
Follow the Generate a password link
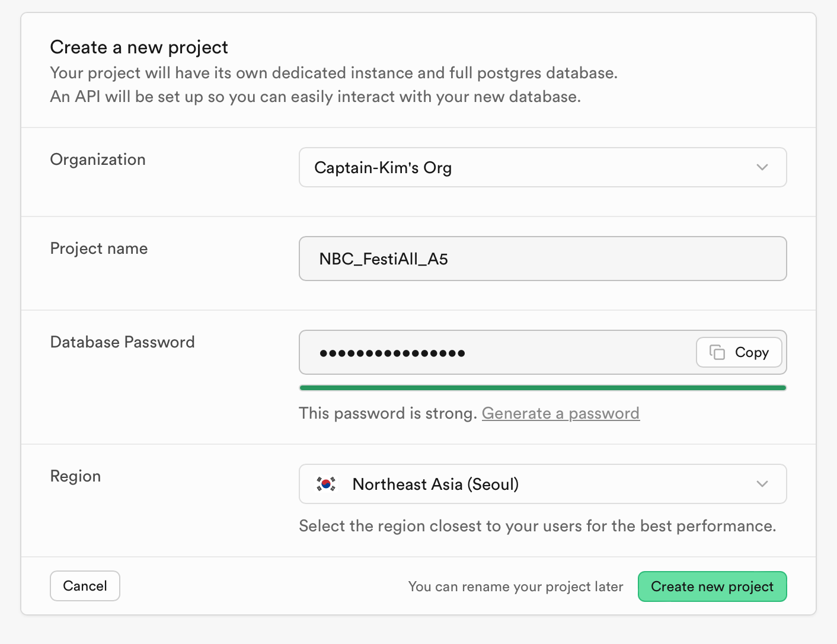[561, 413]
